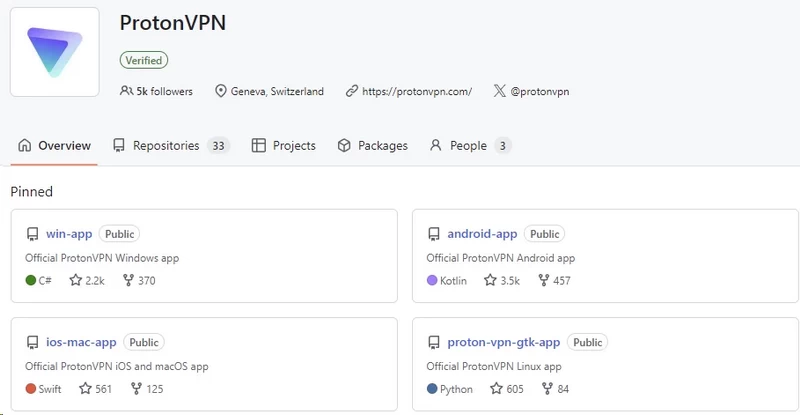Click the followers people icon
Viewport: 800px width, 415px height.
(126, 91)
